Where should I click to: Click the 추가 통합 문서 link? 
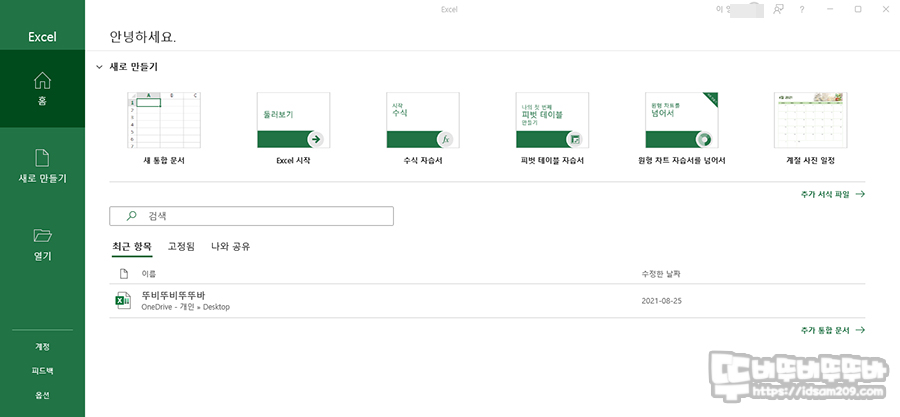pyautogui.click(x=832, y=330)
